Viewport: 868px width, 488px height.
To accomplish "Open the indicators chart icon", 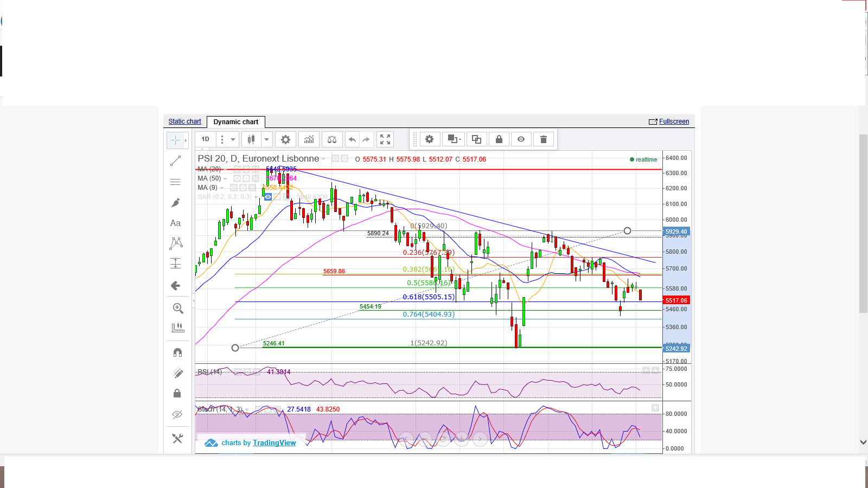I will tap(309, 139).
